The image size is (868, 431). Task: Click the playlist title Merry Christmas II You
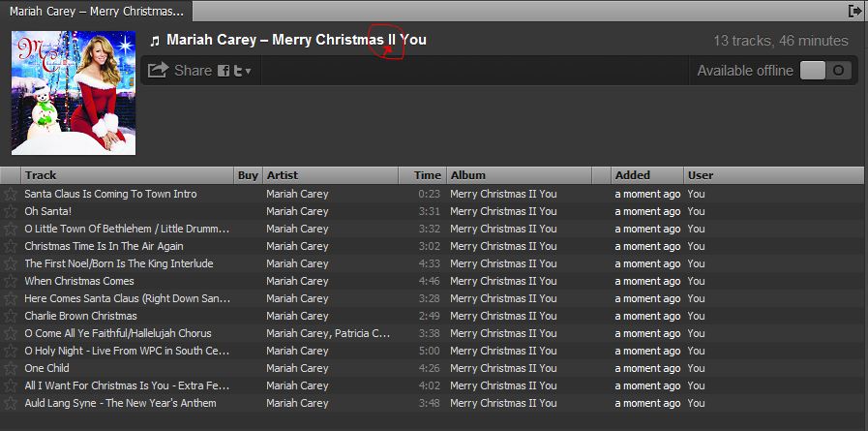349,40
